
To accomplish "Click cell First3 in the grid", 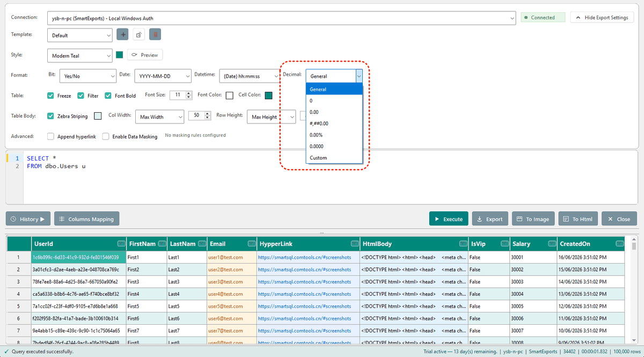I will [x=147, y=282].
